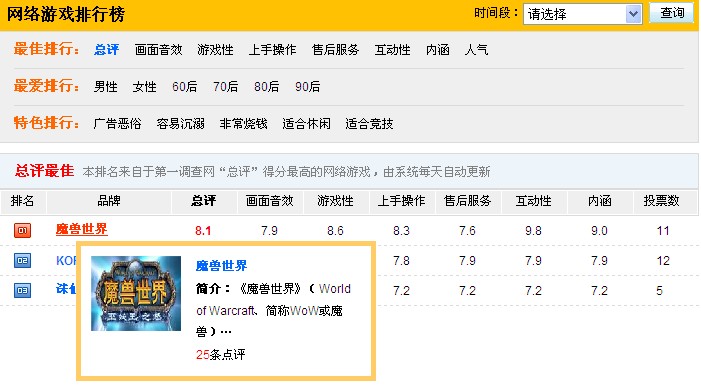Select the 内涵 ranking filter
The image size is (701, 386).
[437, 49]
